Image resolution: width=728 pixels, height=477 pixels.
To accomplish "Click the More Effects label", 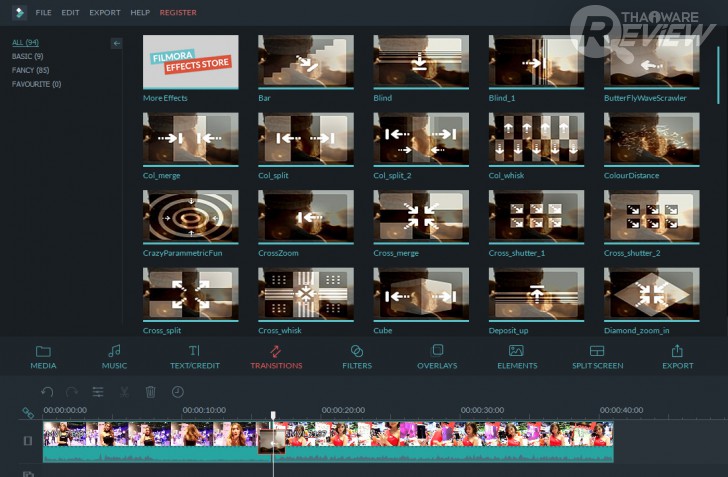I will click(165, 98).
